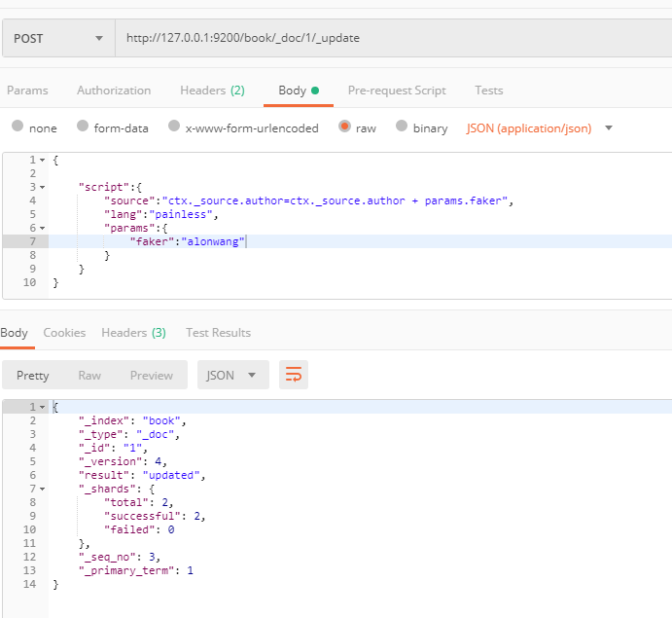Click the "_type": "_doc" response line

tap(129, 434)
